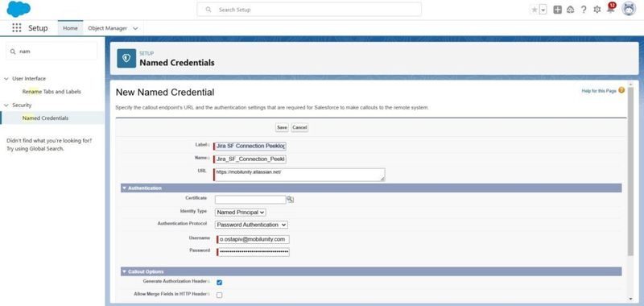Open the favorites list dropdown arrow
This screenshot has height=306, width=644.
point(543,10)
